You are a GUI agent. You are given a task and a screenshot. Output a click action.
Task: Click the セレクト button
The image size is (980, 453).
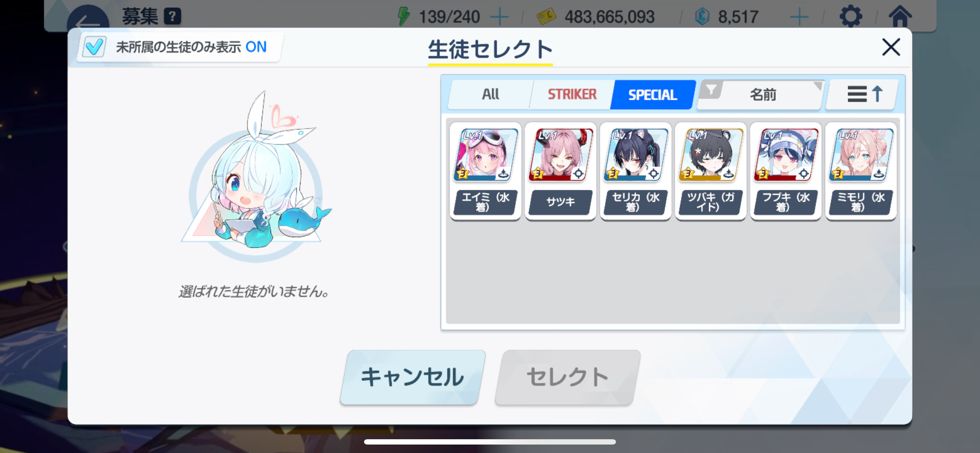(568, 377)
